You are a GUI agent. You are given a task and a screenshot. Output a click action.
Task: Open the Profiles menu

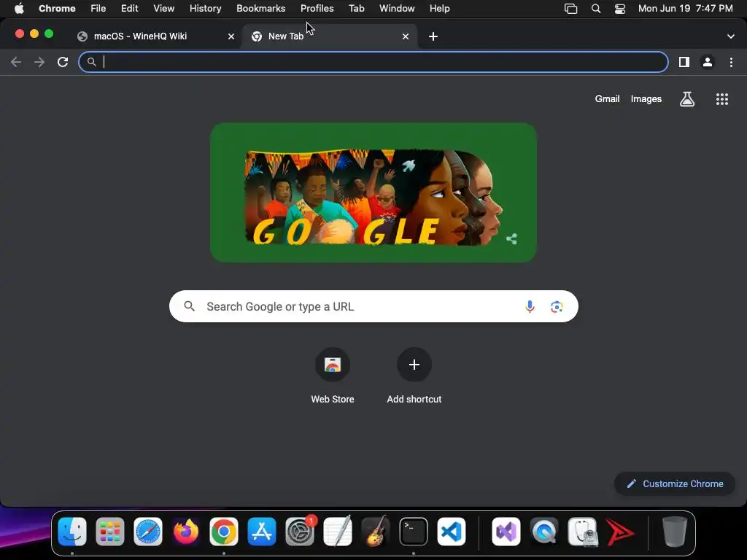317,9
